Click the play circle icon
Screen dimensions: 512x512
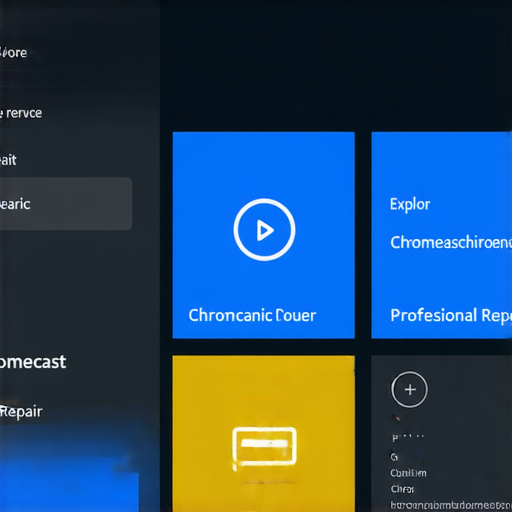(264, 230)
